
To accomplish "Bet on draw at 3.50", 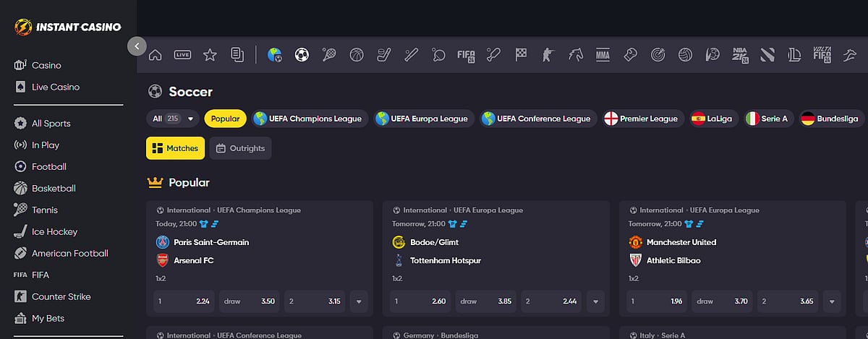I will click(250, 301).
